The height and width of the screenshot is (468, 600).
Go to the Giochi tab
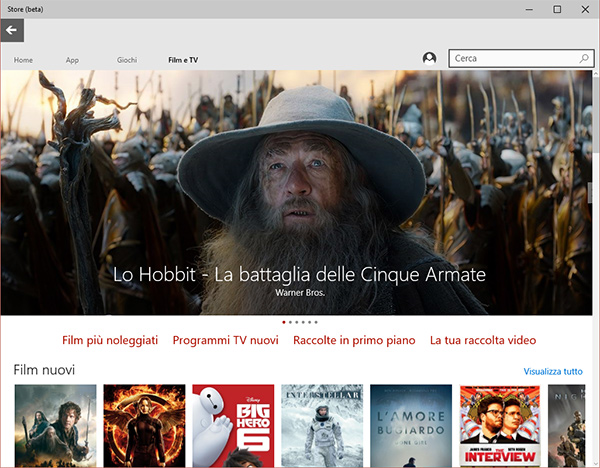pyautogui.click(x=127, y=60)
